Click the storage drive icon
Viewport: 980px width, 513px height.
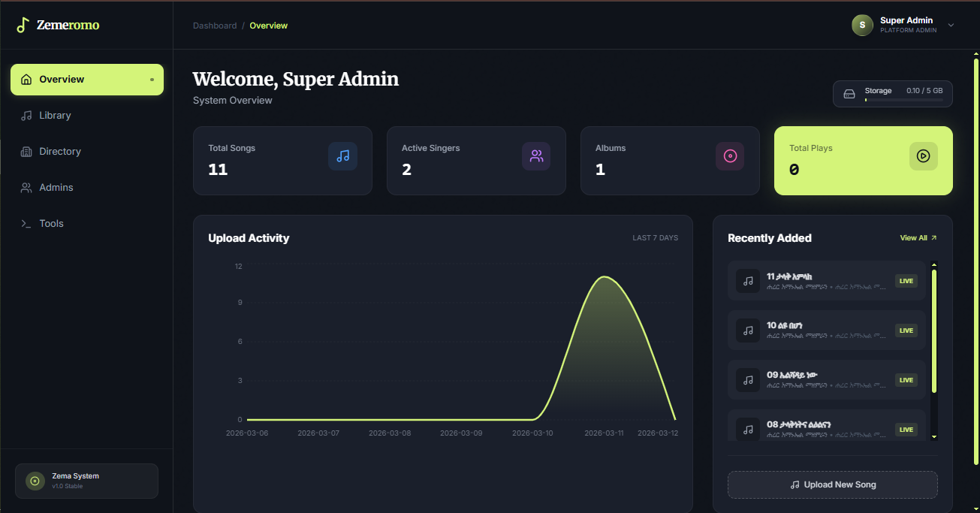pyautogui.click(x=849, y=94)
